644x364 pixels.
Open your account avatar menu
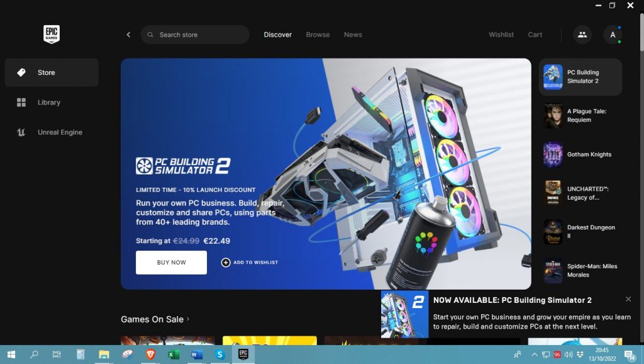click(x=613, y=35)
